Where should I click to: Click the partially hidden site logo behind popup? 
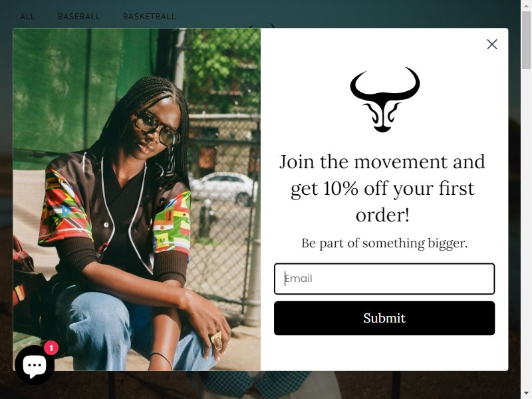click(261, 25)
